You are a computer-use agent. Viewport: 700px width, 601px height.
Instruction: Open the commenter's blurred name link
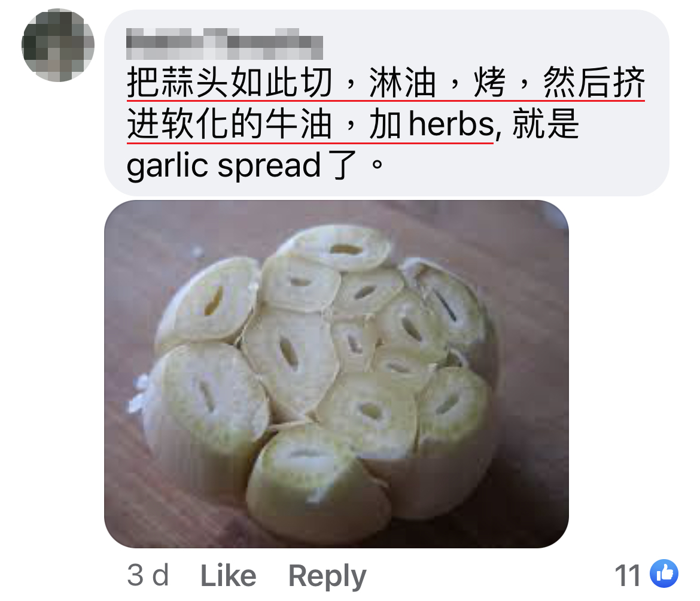[x=224, y=44]
